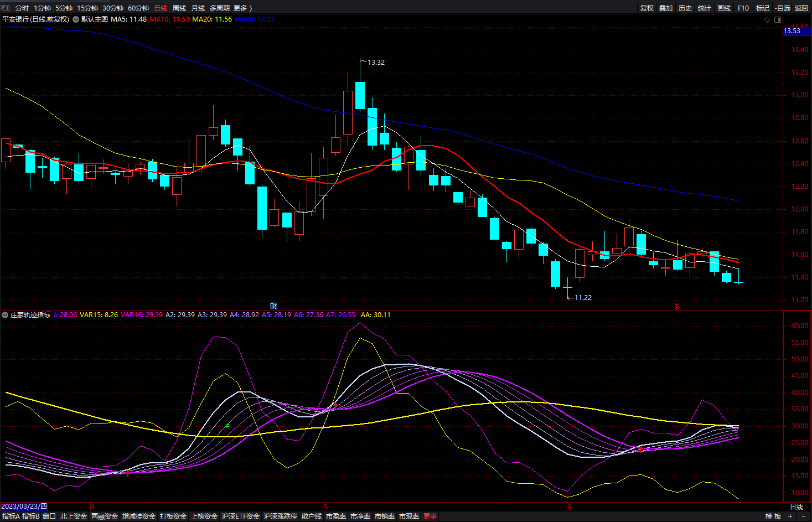Click the green marker in the indicator panel
Image resolution: width=812 pixels, height=522 pixels.
(x=227, y=426)
